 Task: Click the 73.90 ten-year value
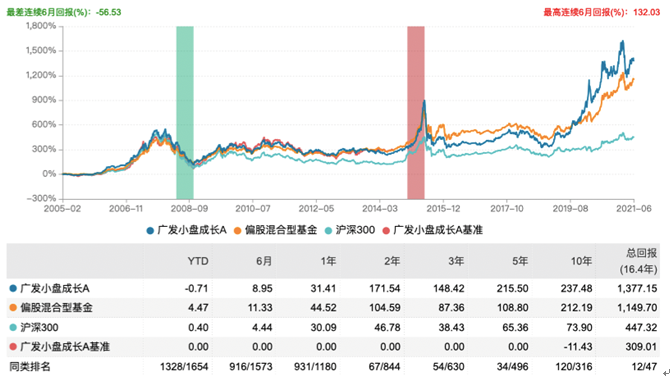[x=579, y=328]
